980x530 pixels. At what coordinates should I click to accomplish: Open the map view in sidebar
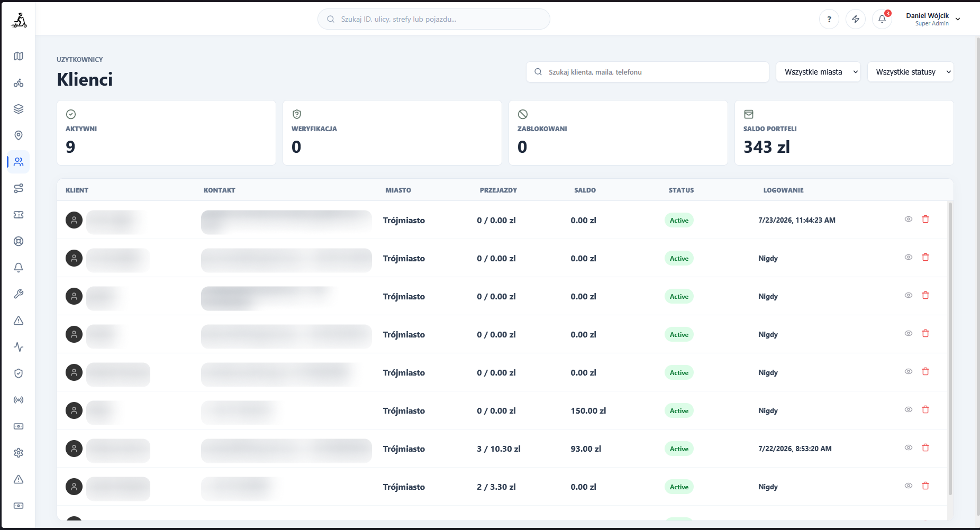[x=19, y=56]
